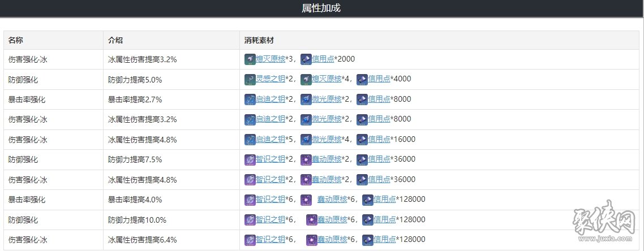Viewport: 644px width, 251px height.
Task: Click the 名称 column header
Action: click(16, 40)
